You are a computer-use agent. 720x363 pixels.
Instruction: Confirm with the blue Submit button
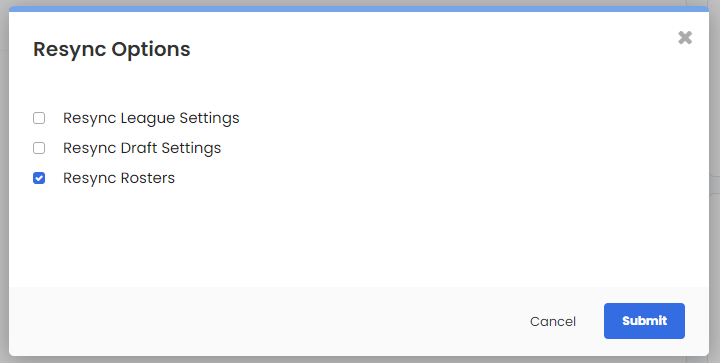pyautogui.click(x=644, y=321)
